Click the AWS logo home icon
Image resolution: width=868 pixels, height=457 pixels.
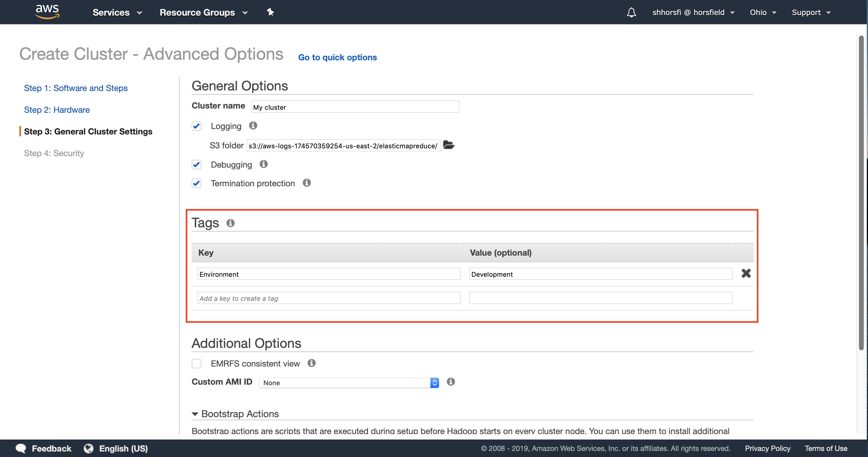47,12
